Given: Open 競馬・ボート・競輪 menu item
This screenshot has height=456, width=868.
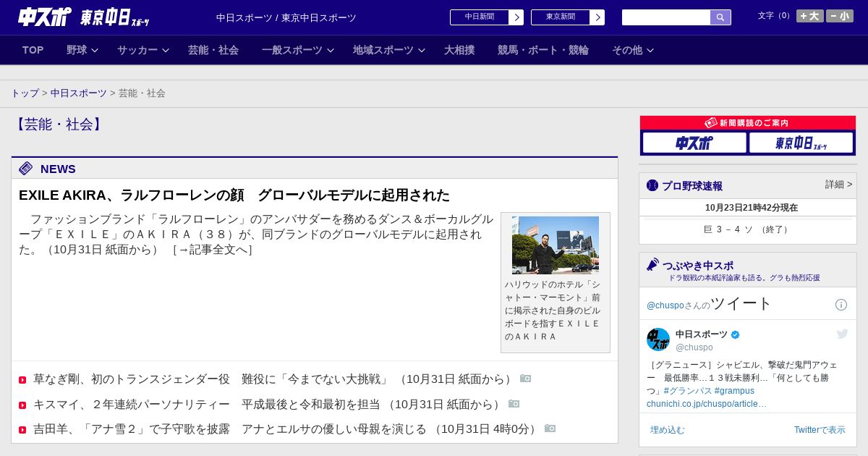Looking at the screenshot, I should [543, 50].
